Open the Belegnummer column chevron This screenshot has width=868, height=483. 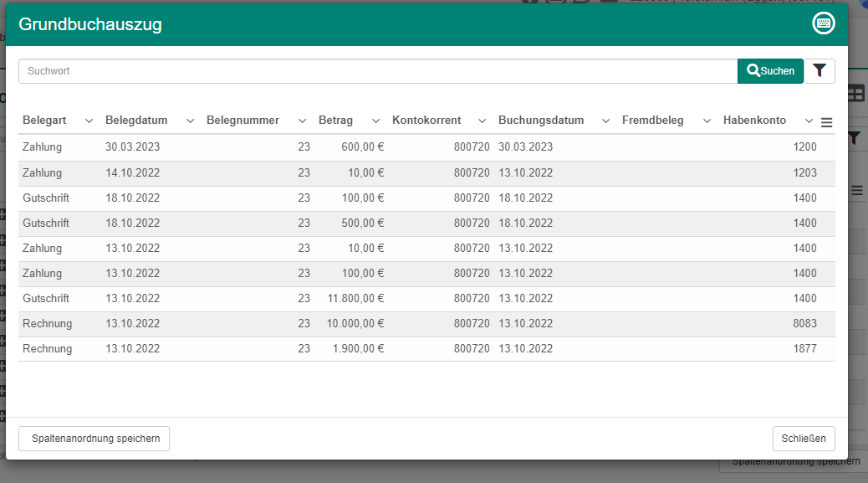(x=302, y=121)
